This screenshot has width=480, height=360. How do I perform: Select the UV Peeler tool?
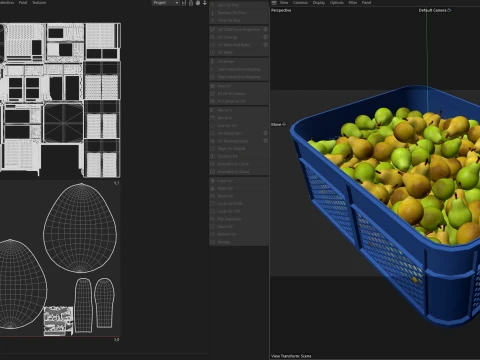239,61
